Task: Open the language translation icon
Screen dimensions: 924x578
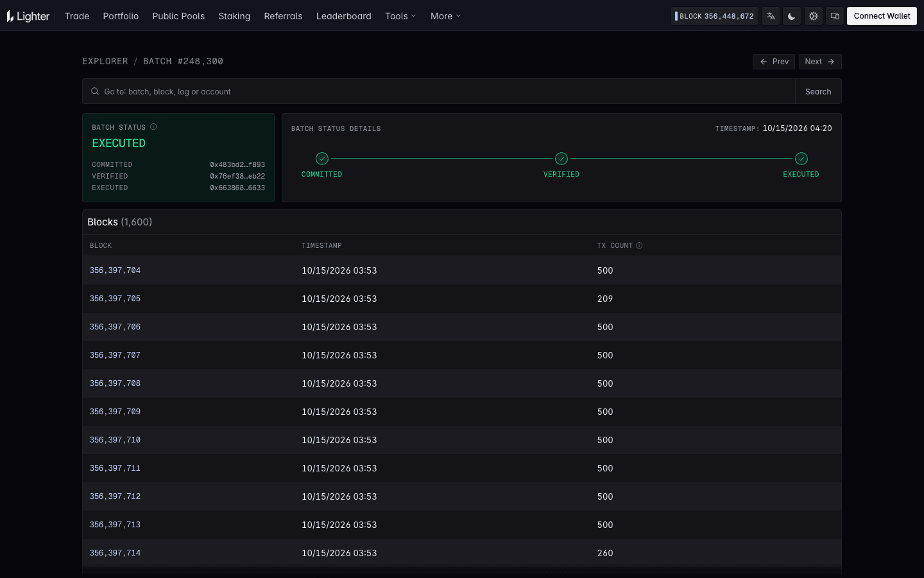Action: pos(771,16)
